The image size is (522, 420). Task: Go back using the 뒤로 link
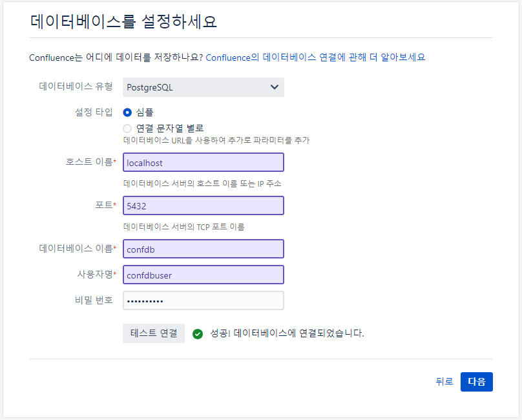pos(444,382)
